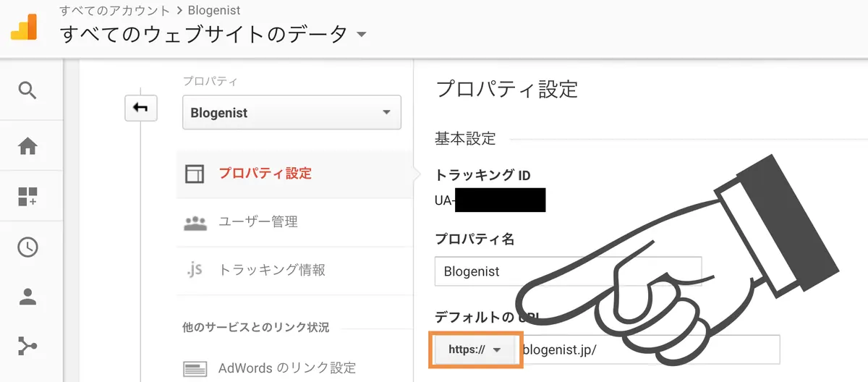
Task: Open the https:// protocol dropdown
Action: tap(475, 349)
